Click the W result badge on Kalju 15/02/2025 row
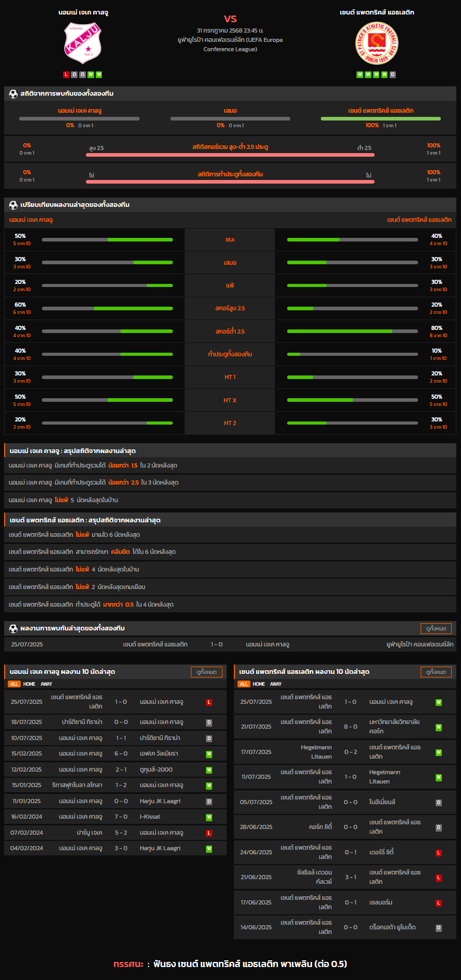The width and height of the screenshot is (461, 980). (x=209, y=754)
